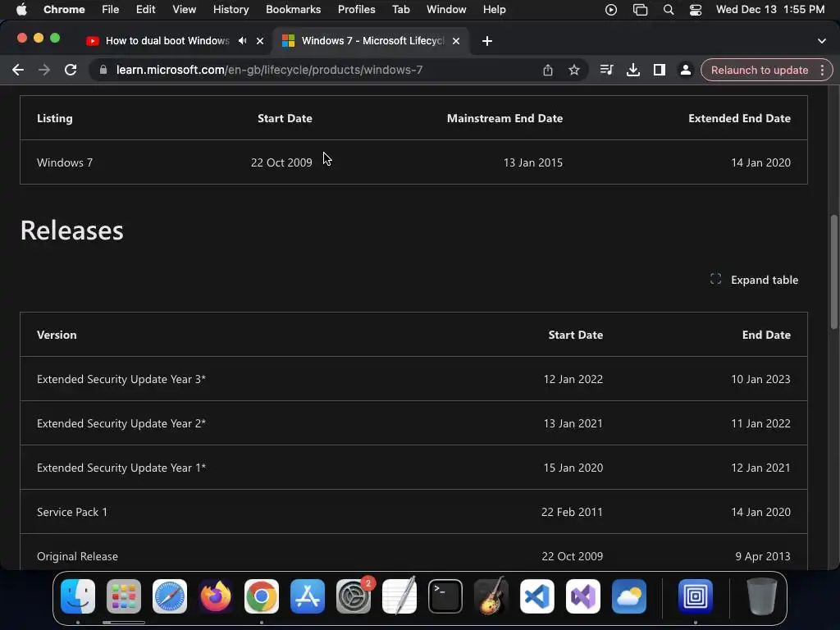Viewport: 840px width, 630px height.
Task: Click menu bar date and time
Action: [770, 10]
